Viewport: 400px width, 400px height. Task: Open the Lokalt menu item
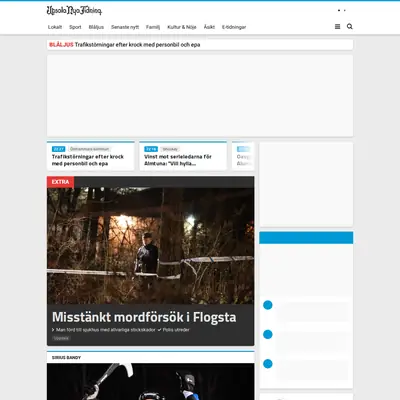point(55,27)
